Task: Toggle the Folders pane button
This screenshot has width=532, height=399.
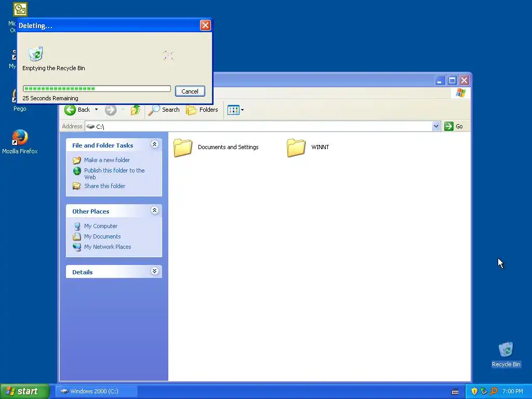Action: point(202,110)
